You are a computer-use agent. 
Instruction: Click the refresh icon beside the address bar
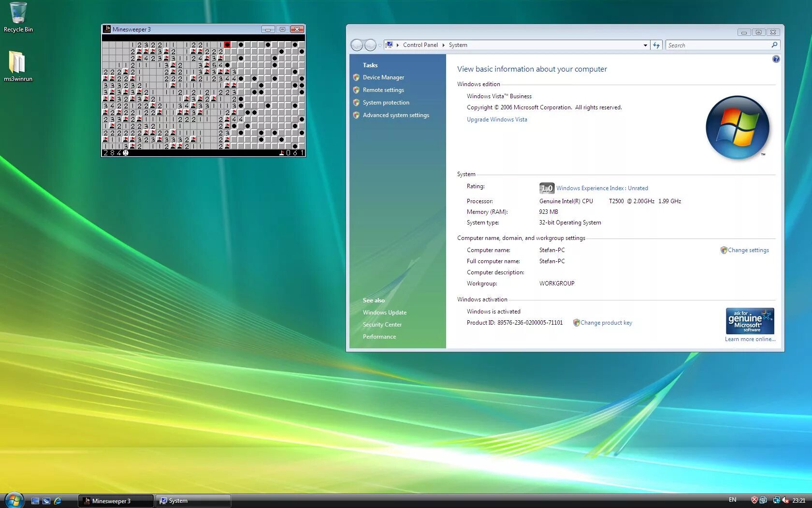(x=656, y=45)
